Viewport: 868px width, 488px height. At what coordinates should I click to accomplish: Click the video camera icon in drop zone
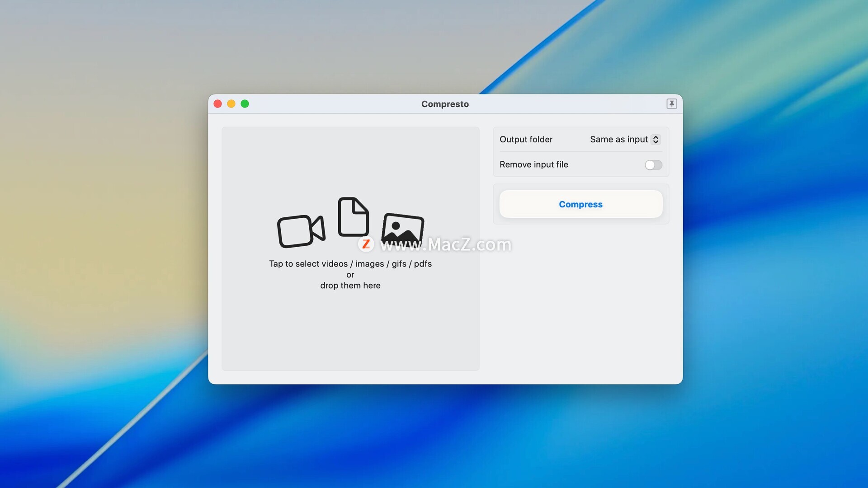(x=301, y=231)
